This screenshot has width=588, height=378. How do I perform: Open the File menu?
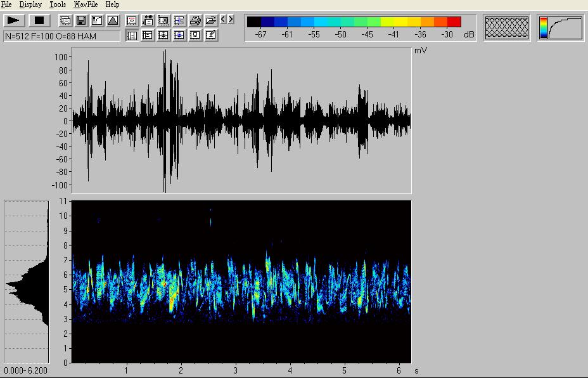coord(6,4)
